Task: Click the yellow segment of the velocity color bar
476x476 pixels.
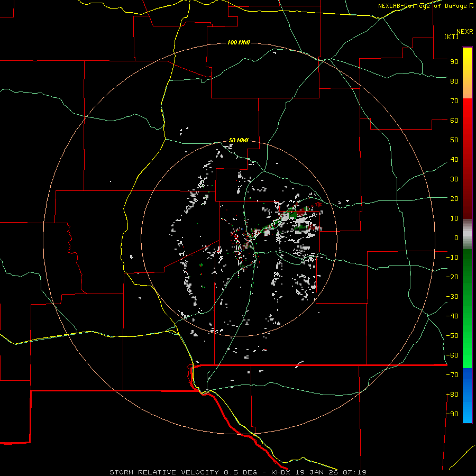Action: coord(467,73)
